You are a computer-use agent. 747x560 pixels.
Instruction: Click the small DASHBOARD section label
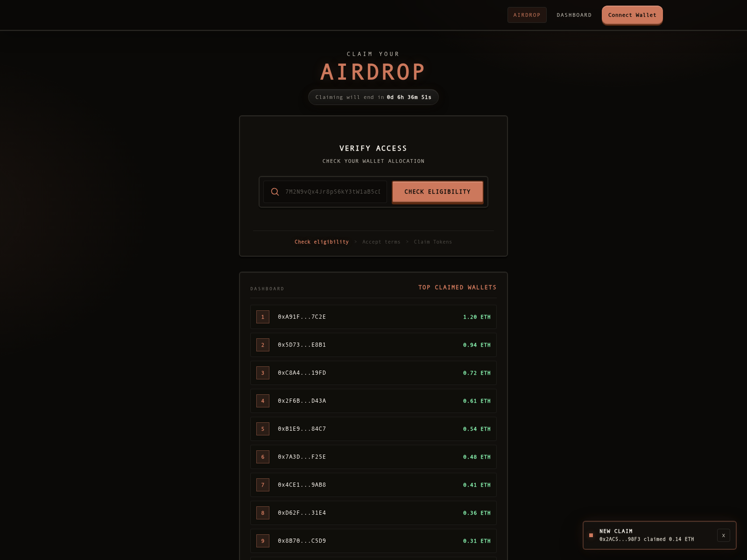click(x=267, y=289)
